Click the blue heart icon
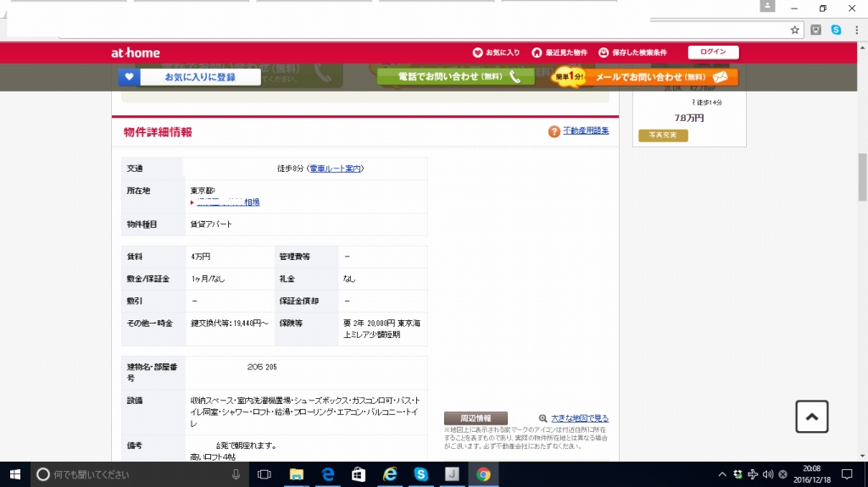Viewport: 868px width, 487px height. (129, 77)
